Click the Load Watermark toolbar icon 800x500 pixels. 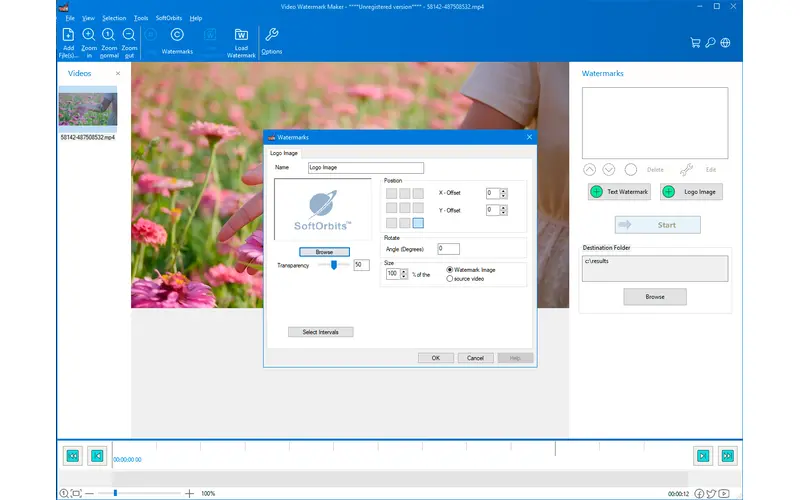[x=241, y=35]
